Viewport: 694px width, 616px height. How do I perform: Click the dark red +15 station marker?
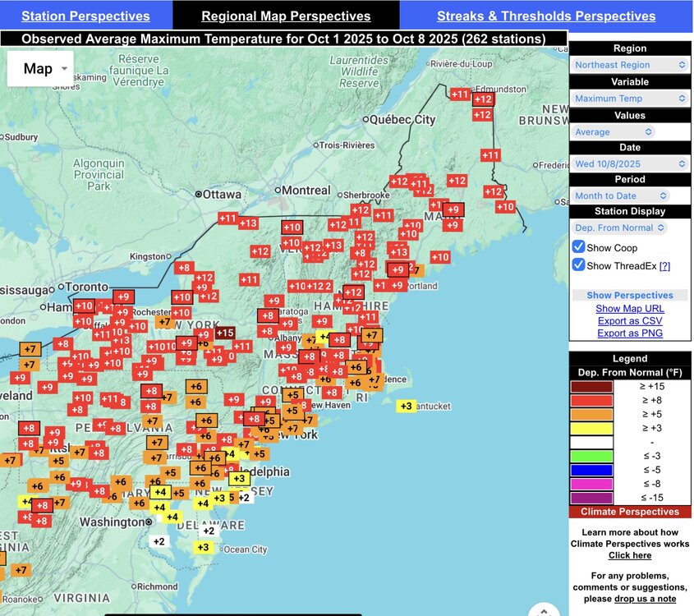(225, 333)
